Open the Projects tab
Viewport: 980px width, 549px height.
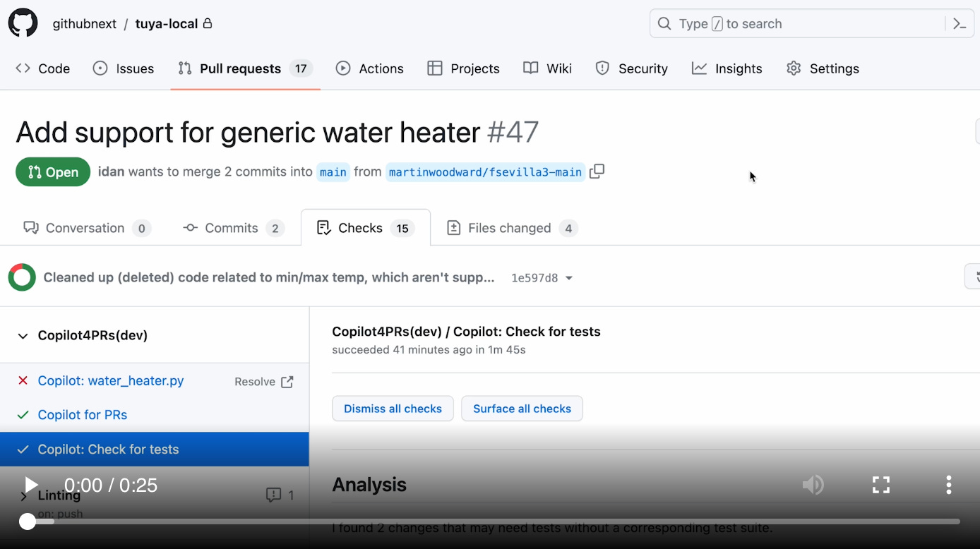coord(464,68)
